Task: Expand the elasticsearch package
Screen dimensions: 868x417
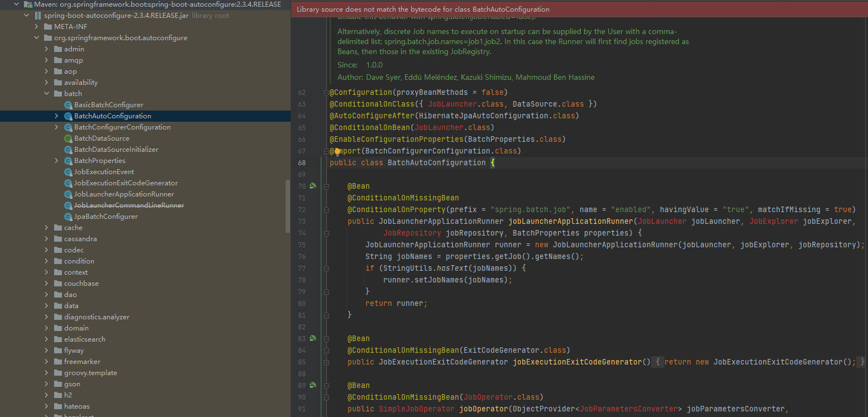Action: tap(47, 339)
